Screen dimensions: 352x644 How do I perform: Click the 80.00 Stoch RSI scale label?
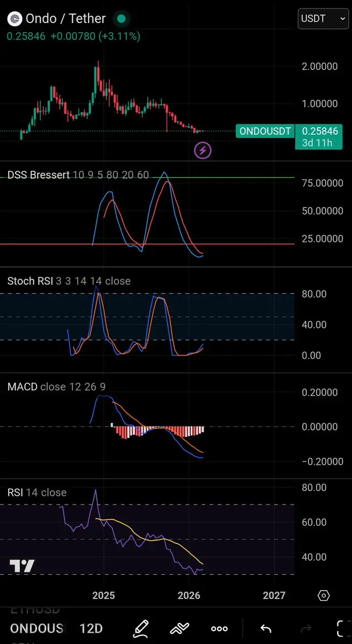click(x=313, y=294)
